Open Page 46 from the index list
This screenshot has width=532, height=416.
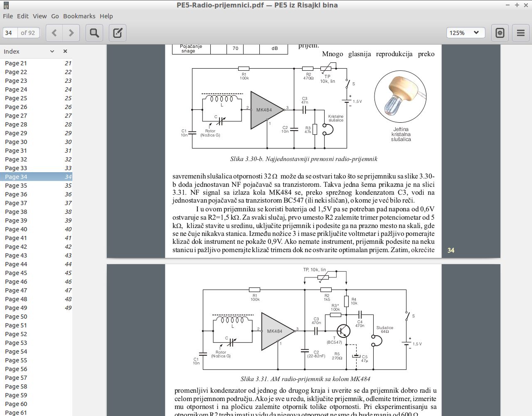pyautogui.click(x=36, y=282)
